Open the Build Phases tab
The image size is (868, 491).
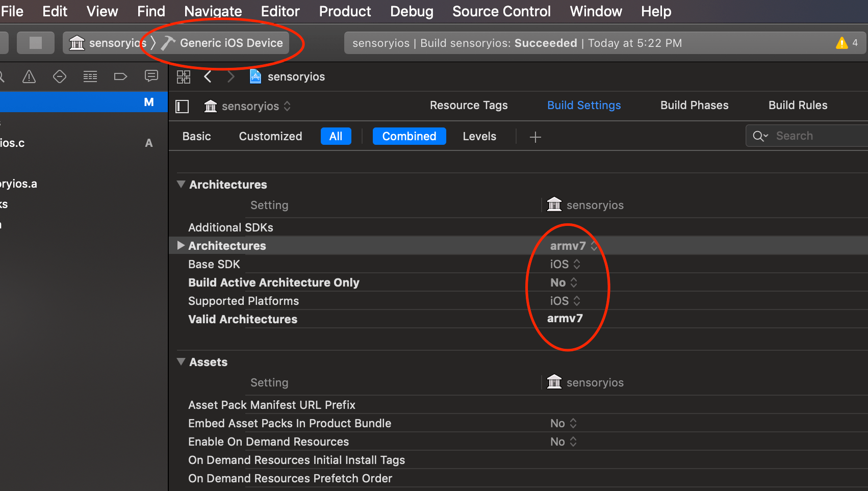point(694,105)
